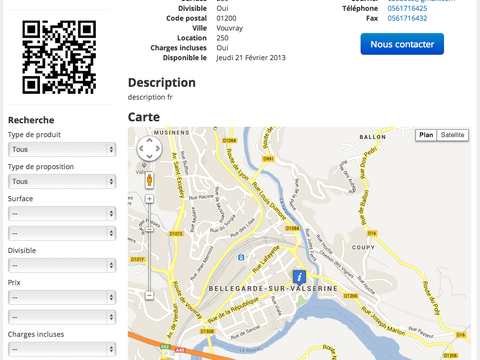
Task: Open the Type de produit dropdown
Action: point(62,149)
